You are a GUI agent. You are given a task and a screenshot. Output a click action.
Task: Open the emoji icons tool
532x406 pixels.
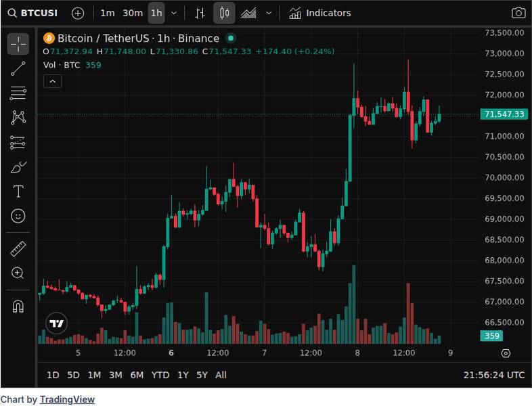pyautogui.click(x=18, y=216)
